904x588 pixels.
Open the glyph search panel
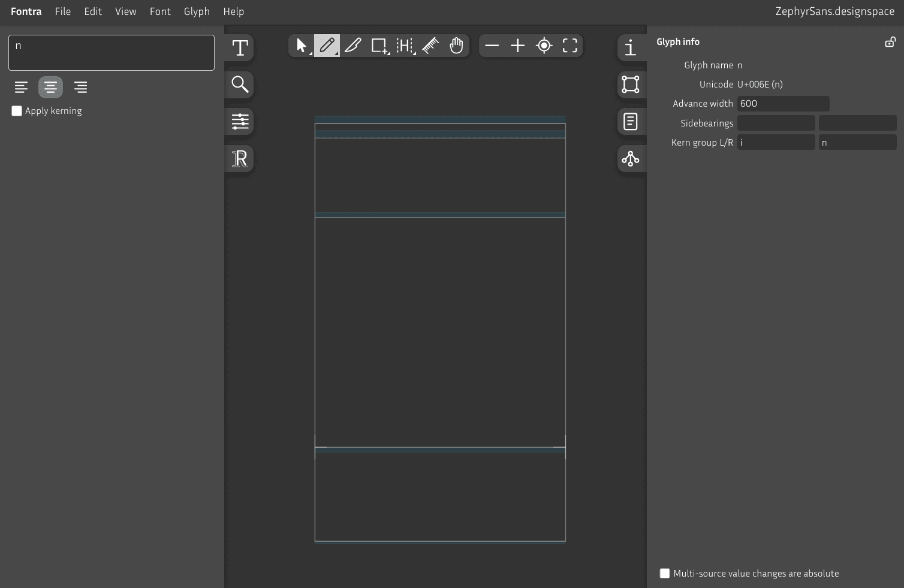[239, 85]
